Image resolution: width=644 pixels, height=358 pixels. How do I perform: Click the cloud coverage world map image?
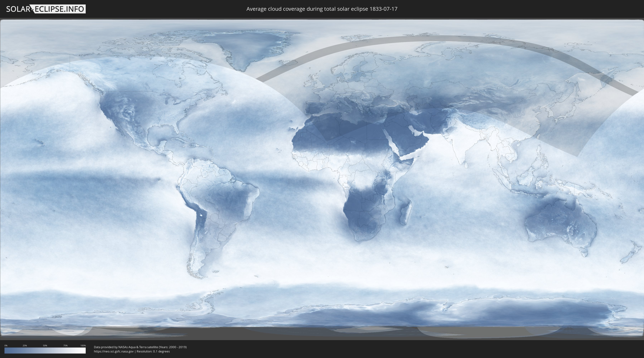(322, 179)
